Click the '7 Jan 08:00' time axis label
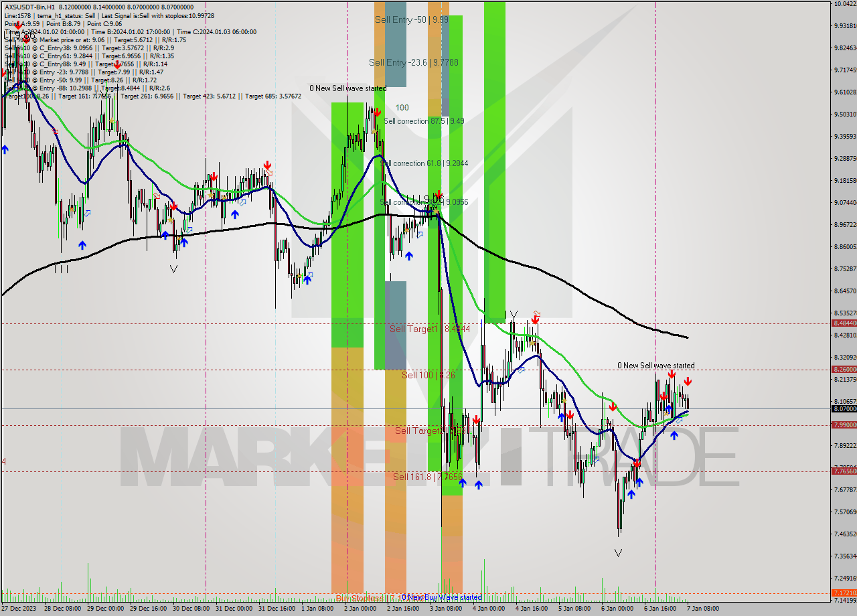Screen dimensions: 857x616 703,609
